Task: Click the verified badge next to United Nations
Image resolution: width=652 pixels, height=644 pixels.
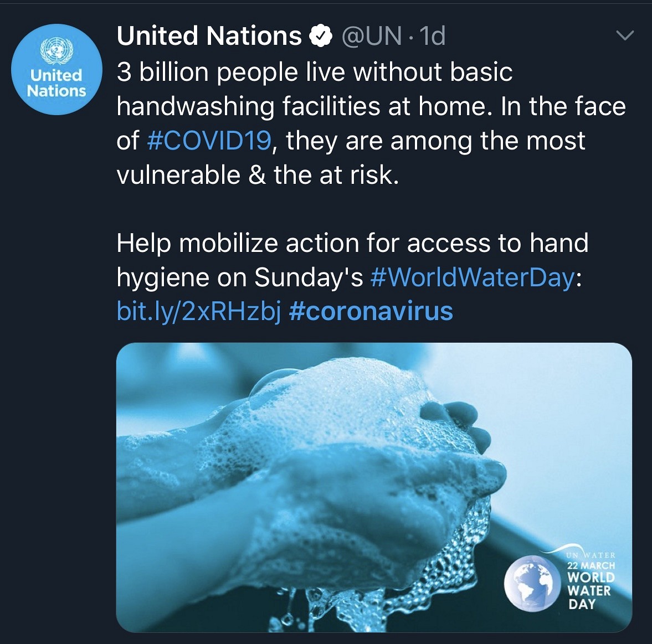Action: pyautogui.click(x=320, y=37)
